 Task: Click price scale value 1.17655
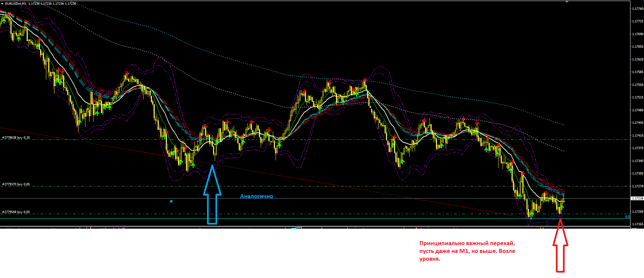click(x=638, y=47)
